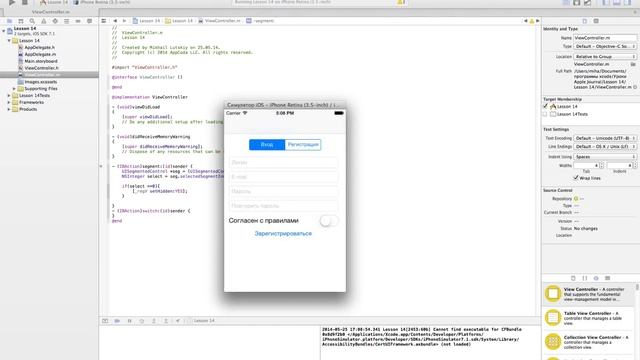Viewport: 640px width, 360px height.
Task: Choose the iPhone Retina device scheme
Action: click(102, 2)
